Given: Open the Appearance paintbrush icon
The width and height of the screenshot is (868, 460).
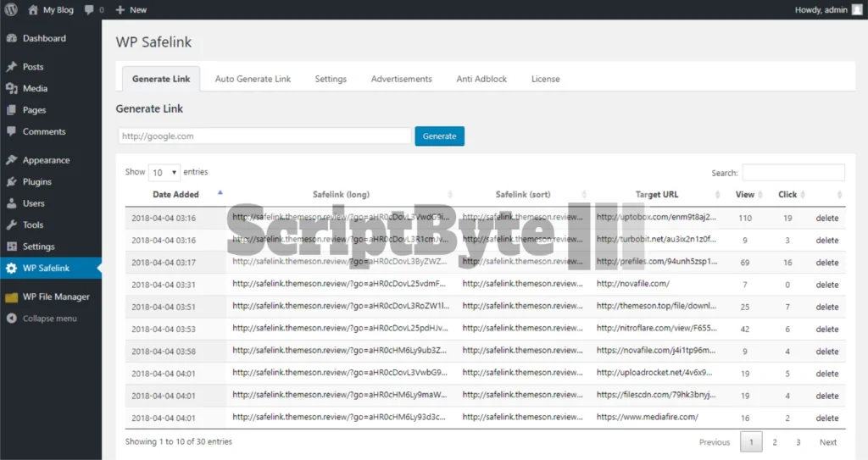Looking at the screenshot, I should [x=11, y=160].
